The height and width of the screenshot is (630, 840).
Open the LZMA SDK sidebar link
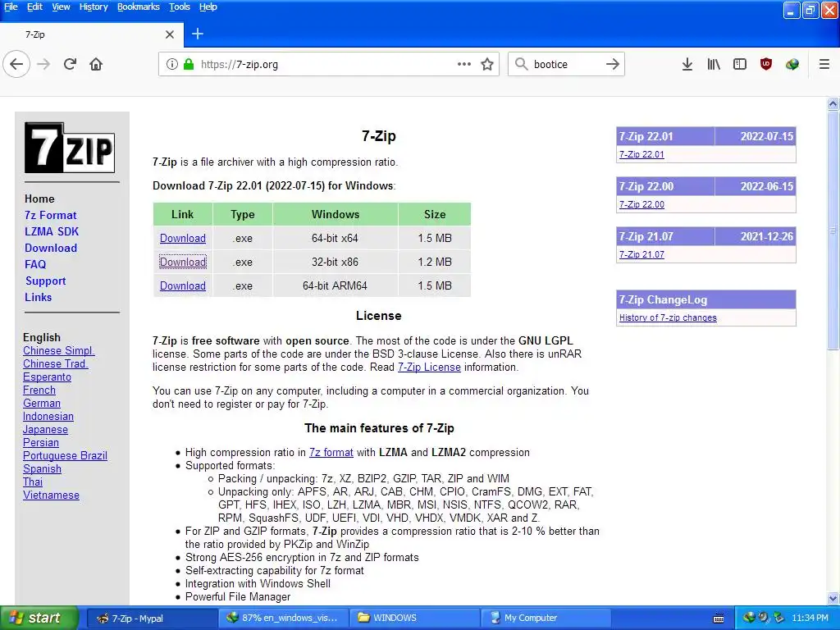(x=52, y=231)
